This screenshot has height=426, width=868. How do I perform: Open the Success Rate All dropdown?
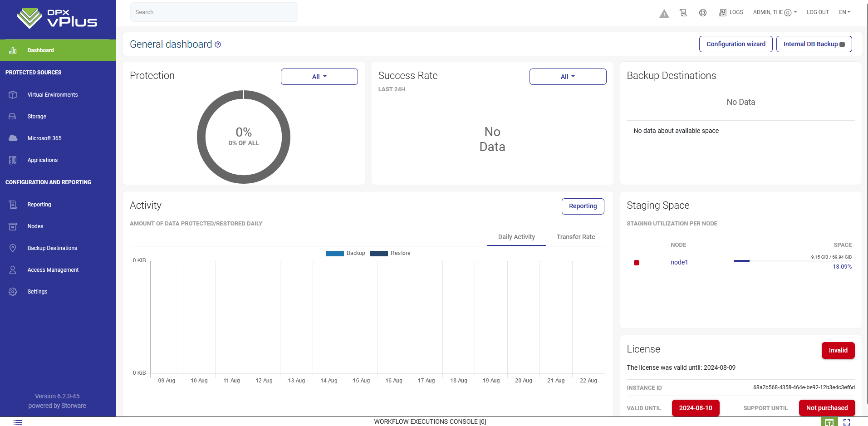point(568,77)
